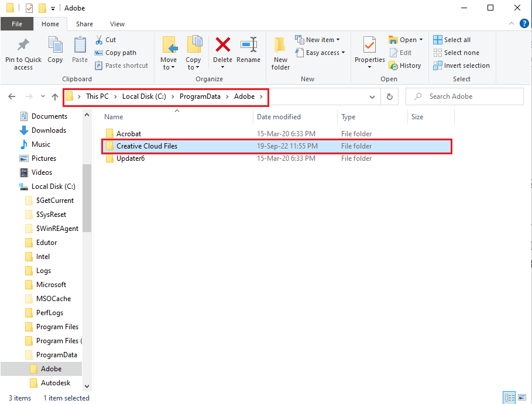Delete the selected folder with red X
Viewport: 532px width, 404px height.
point(222,53)
